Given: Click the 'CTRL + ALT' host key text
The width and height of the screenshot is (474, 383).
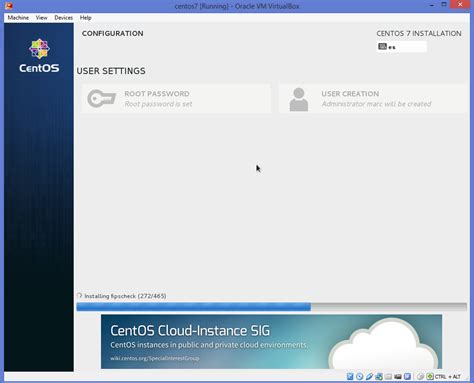Looking at the screenshot, I should click(x=448, y=377).
